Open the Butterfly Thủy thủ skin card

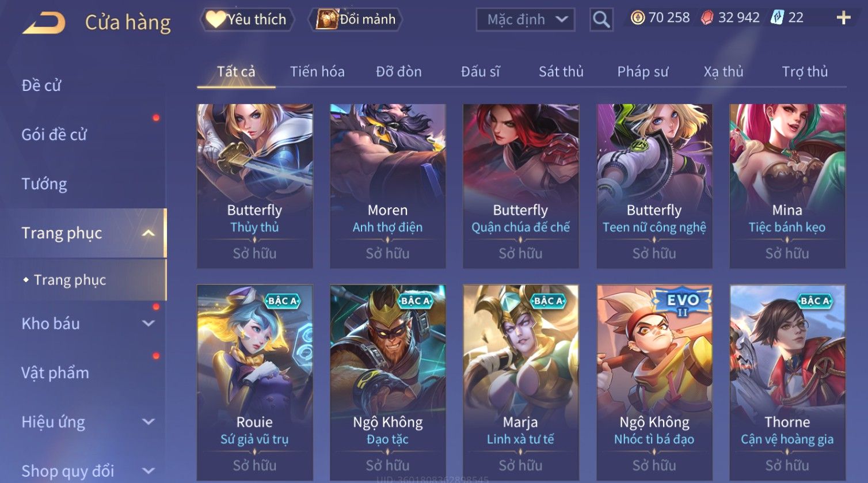[x=254, y=186]
